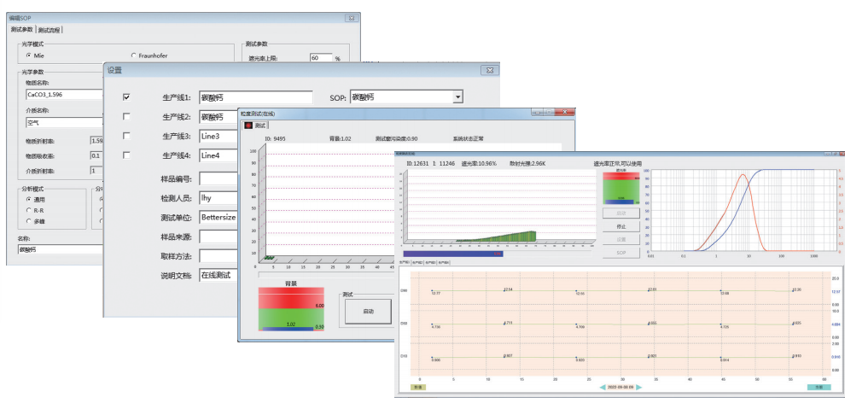This screenshot has width=868, height=409.
Task: Select the Fraunhofer radio button
Action: pos(132,55)
